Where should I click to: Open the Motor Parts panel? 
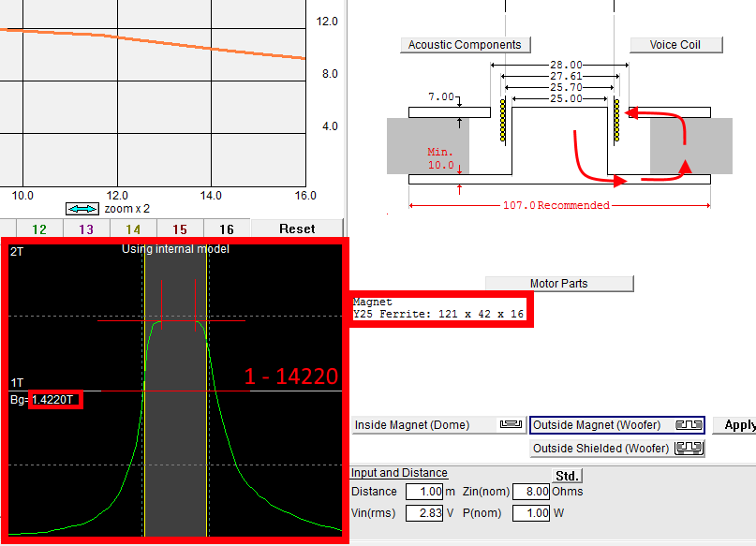click(559, 284)
